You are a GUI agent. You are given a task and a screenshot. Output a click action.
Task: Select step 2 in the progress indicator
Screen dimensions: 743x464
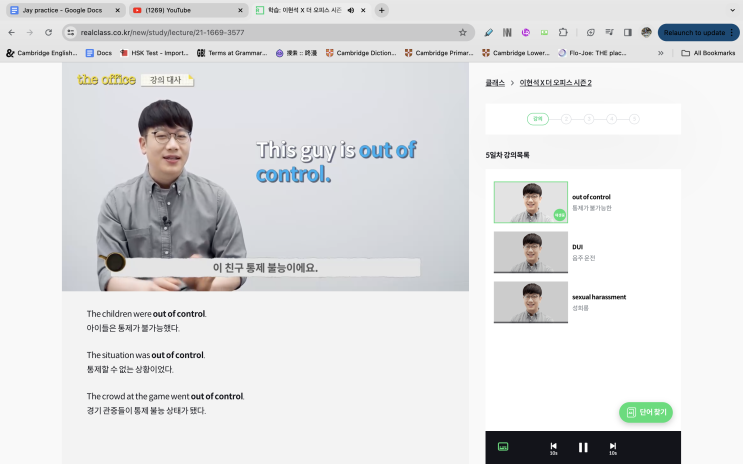click(566, 119)
